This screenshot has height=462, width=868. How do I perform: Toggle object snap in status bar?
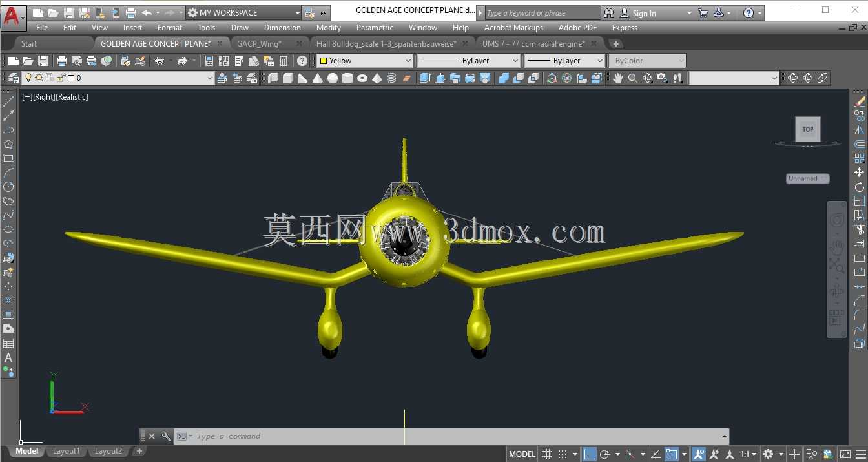(672, 454)
